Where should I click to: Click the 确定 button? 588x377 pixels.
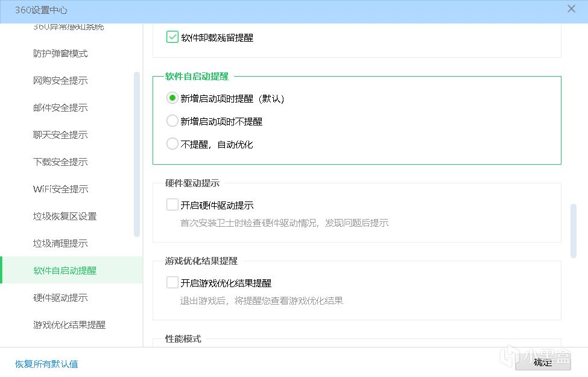543,363
